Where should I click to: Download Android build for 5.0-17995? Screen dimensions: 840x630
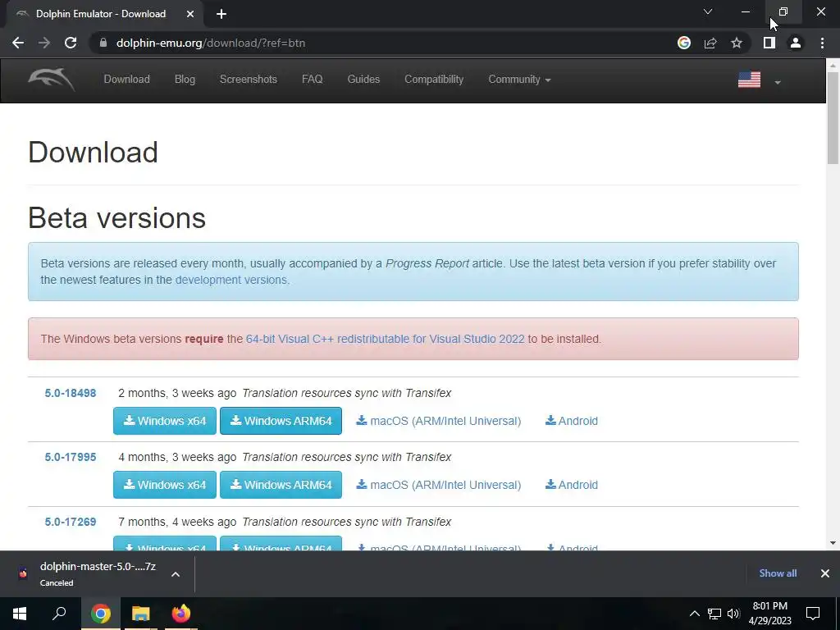coord(571,485)
